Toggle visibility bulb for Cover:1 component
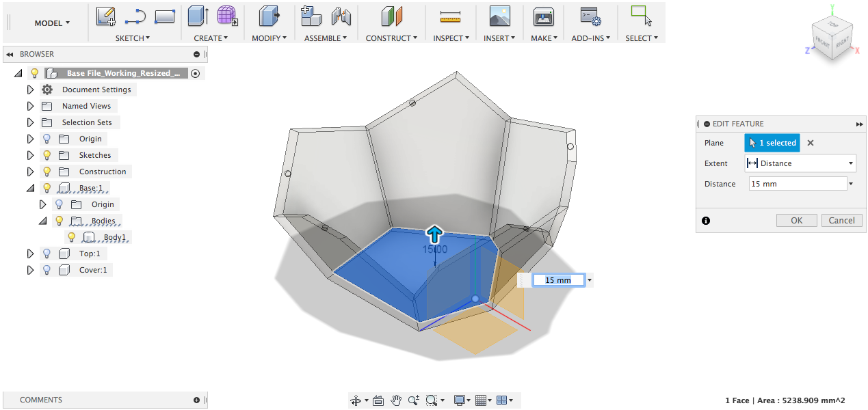The height and width of the screenshot is (410, 868). pyautogui.click(x=47, y=270)
